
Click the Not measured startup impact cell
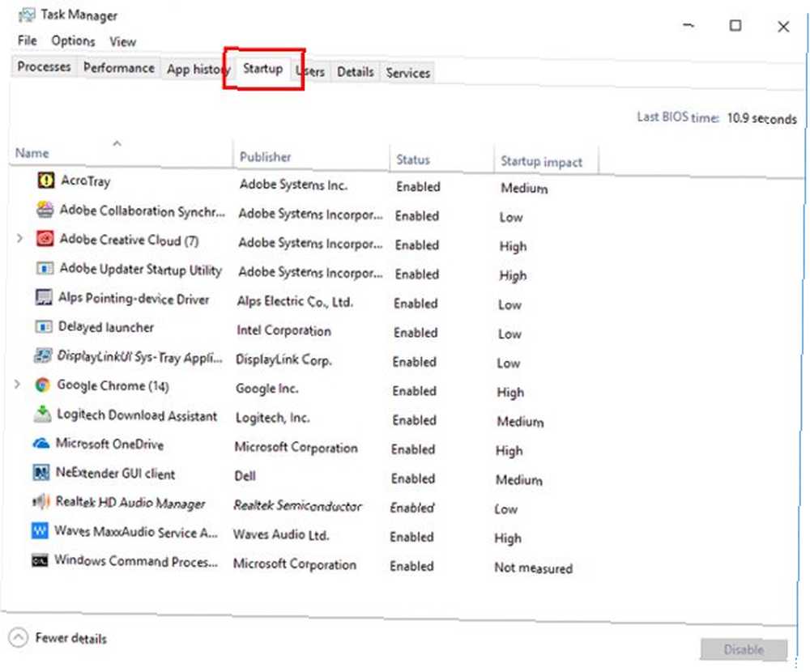point(534,568)
